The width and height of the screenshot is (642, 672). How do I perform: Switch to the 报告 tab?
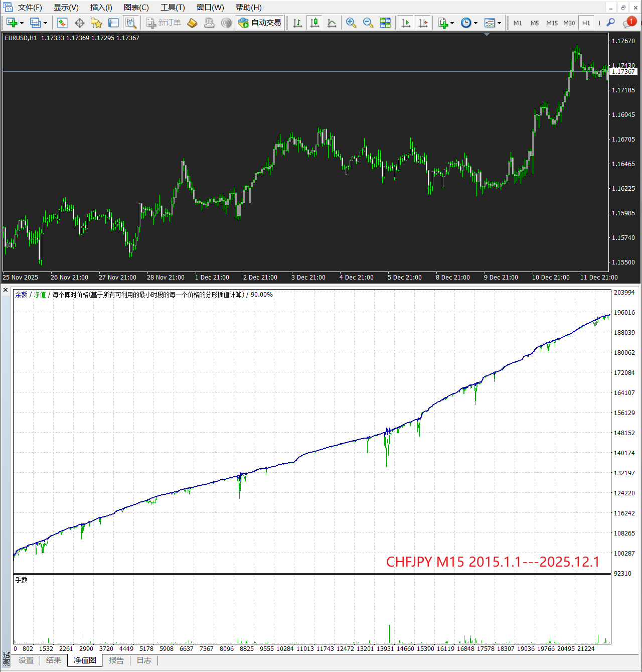116,660
